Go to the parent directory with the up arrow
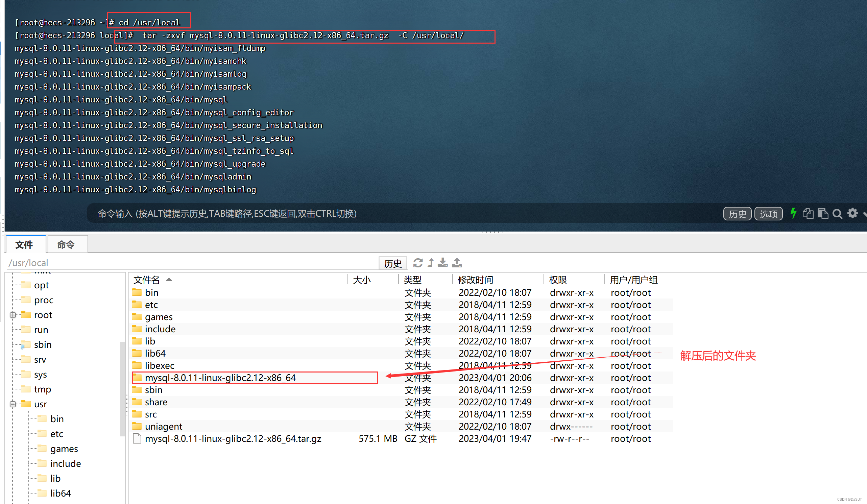Image resolution: width=867 pixels, height=504 pixels. [431, 263]
